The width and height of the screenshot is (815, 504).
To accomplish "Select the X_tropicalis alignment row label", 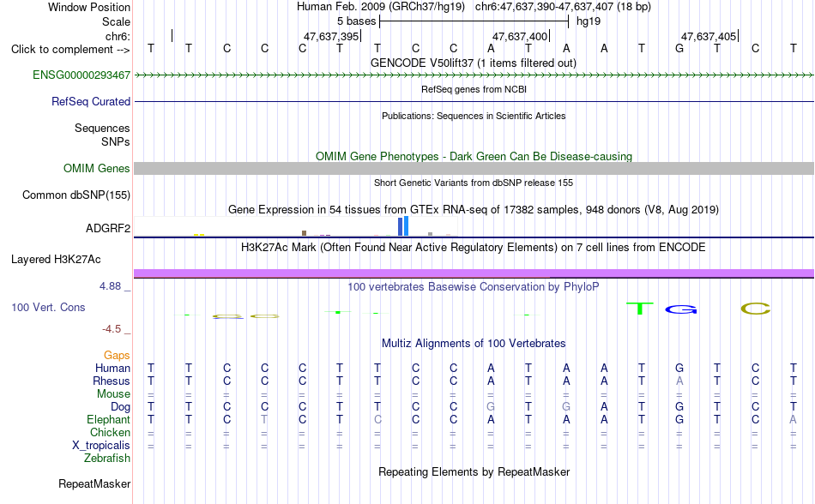I will coord(101,446).
